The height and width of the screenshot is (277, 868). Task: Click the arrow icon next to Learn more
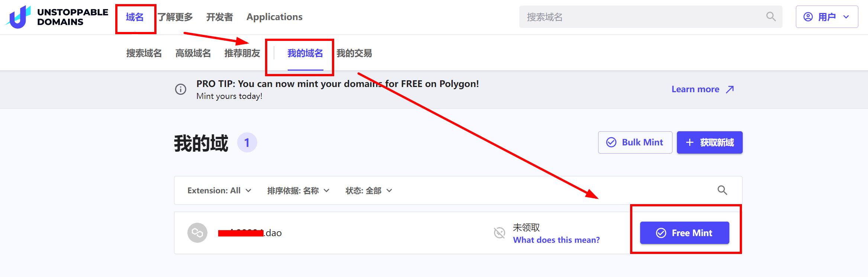[x=730, y=89]
